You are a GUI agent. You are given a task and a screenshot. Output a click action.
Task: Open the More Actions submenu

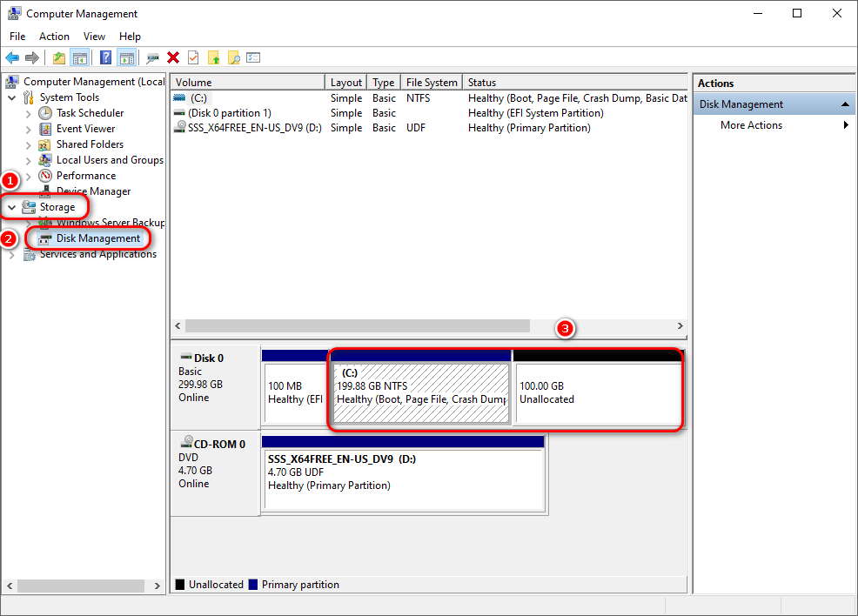pyautogui.click(x=752, y=125)
